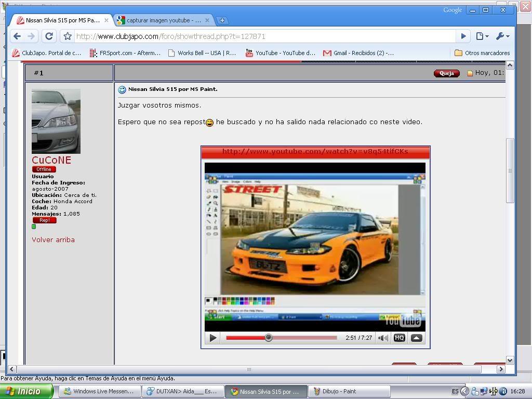Click the Volver arriba link
This screenshot has height=399, width=532.
click(x=54, y=240)
